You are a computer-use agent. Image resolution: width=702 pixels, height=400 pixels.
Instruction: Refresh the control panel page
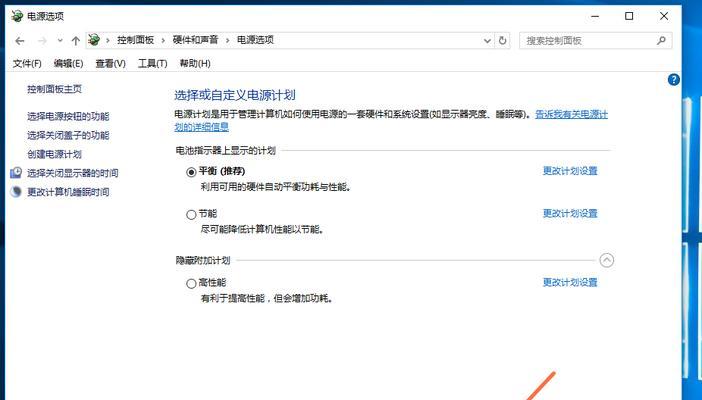tap(502, 41)
